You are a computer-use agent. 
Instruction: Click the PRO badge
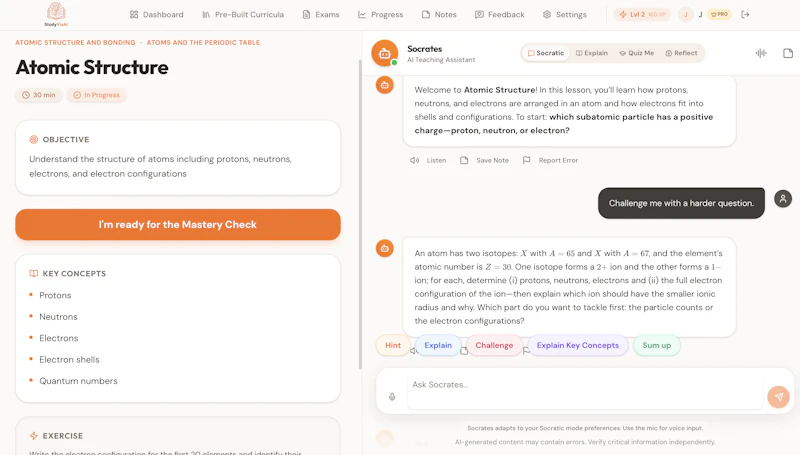pos(719,14)
